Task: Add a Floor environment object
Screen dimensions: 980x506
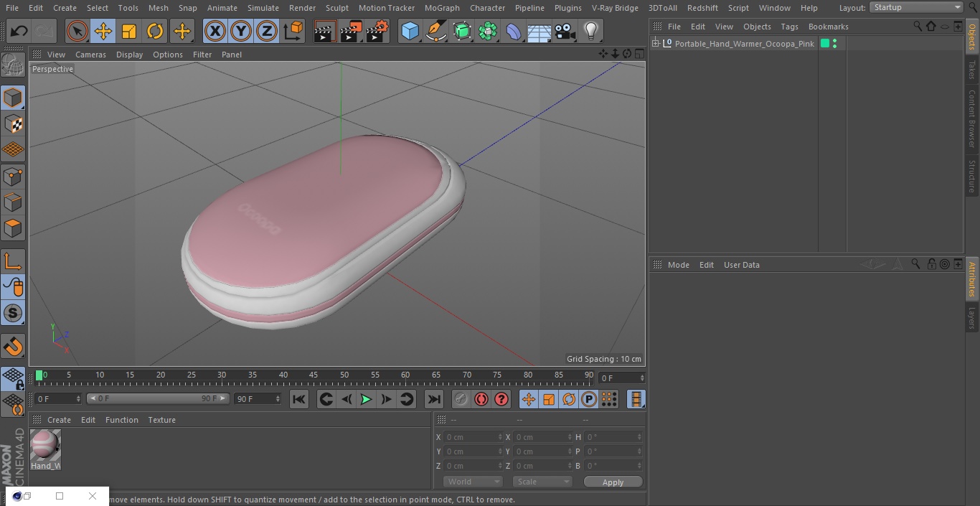Action: click(x=540, y=31)
